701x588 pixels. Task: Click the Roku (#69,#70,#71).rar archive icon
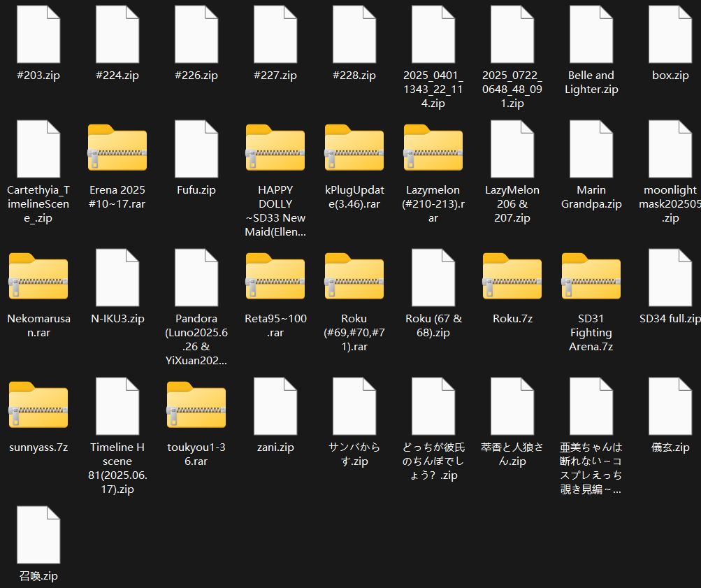354,278
